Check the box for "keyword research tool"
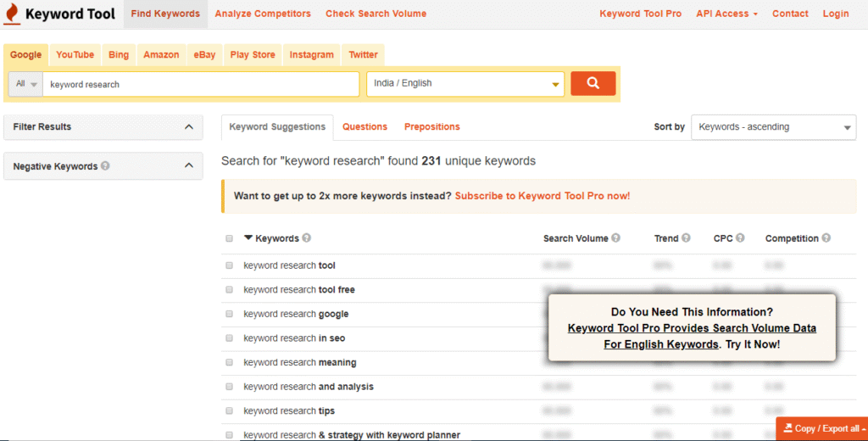The width and height of the screenshot is (868, 441). [230, 265]
